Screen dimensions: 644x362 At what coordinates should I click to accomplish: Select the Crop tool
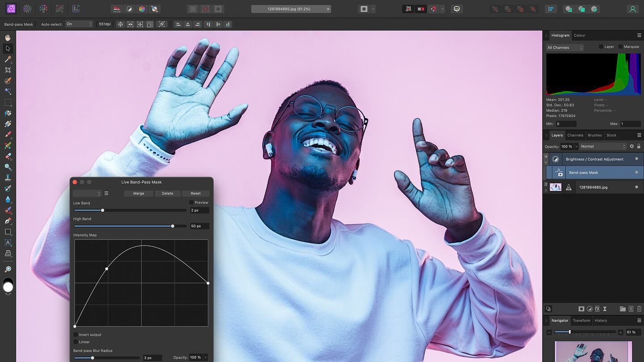coord(8,70)
